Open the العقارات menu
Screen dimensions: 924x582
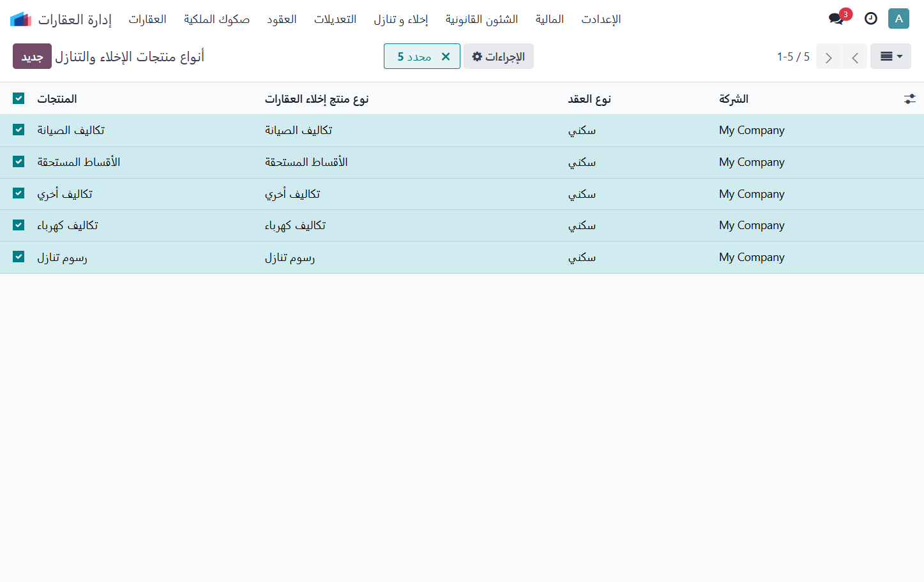point(148,19)
